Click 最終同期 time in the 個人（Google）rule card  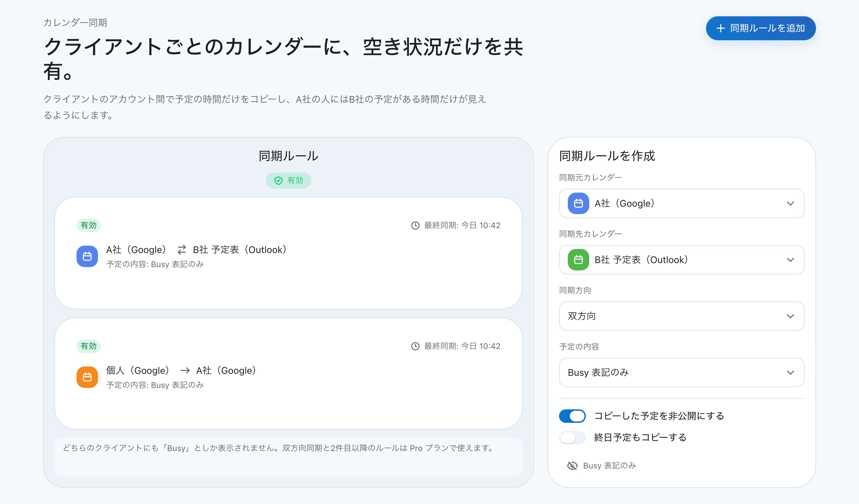click(462, 346)
